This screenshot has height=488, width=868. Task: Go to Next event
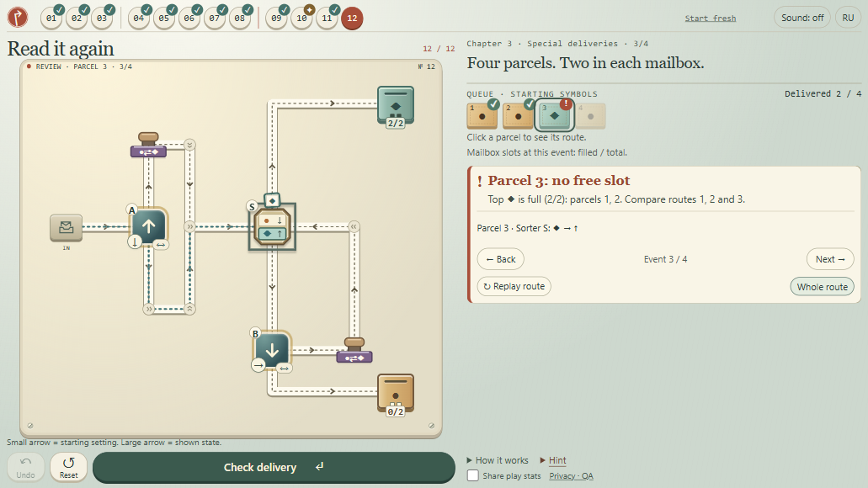pos(830,259)
